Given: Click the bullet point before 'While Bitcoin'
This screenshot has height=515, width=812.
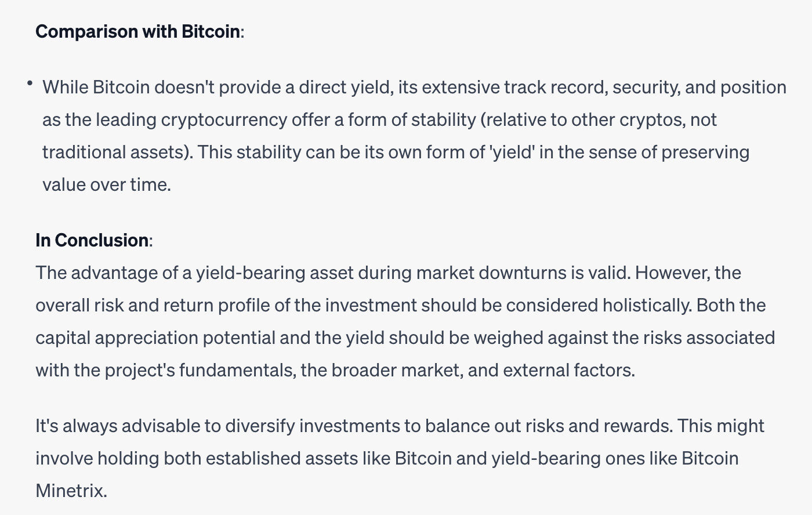Looking at the screenshot, I should click(x=29, y=84).
